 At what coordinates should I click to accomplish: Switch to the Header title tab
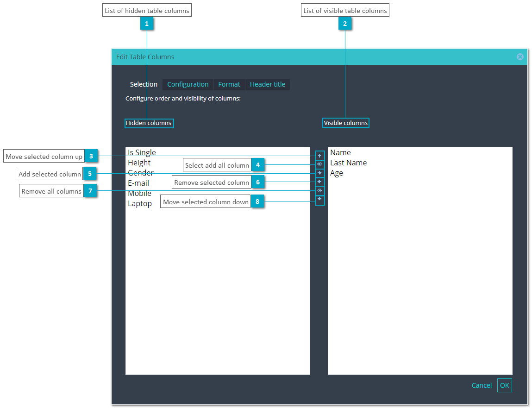pyautogui.click(x=268, y=84)
